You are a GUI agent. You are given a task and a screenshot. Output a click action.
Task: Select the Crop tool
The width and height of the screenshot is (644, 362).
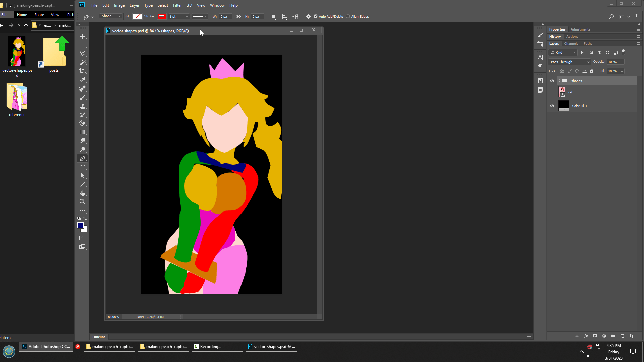pos(83,71)
